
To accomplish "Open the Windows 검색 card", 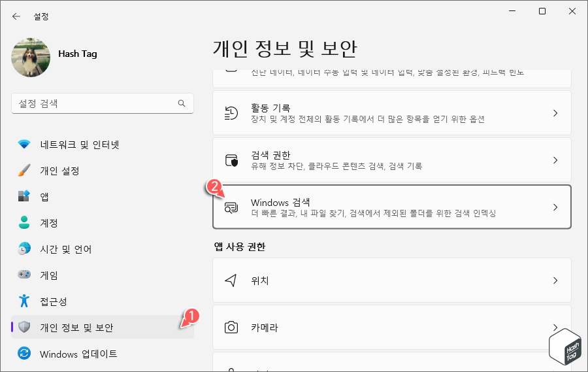I will click(392, 207).
